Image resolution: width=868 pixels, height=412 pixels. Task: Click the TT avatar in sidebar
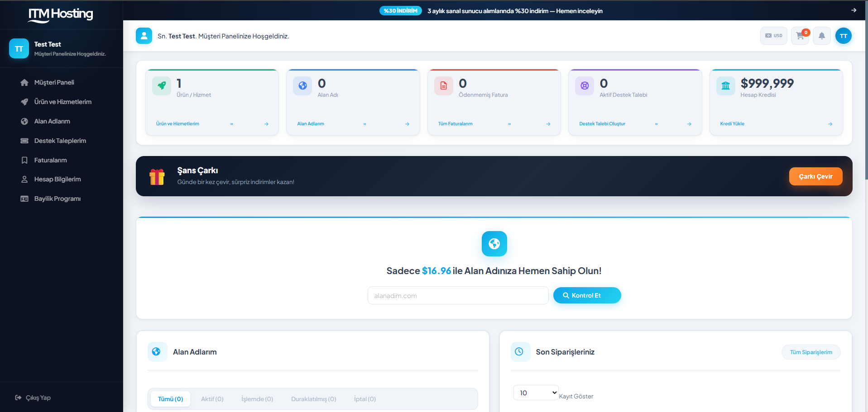[19, 49]
